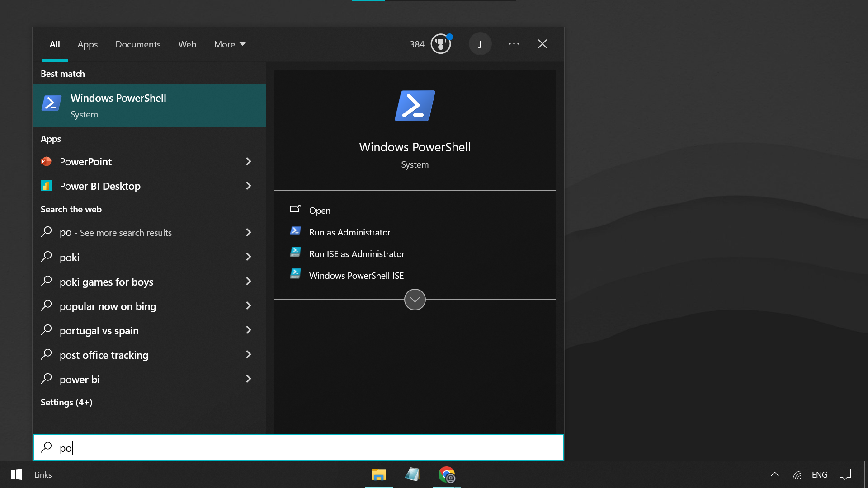Click the Open action icon

[295, 209]
